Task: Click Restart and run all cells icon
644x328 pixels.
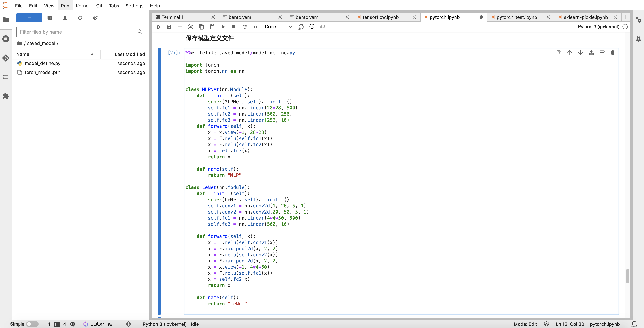Action: [x=255, y=27]
